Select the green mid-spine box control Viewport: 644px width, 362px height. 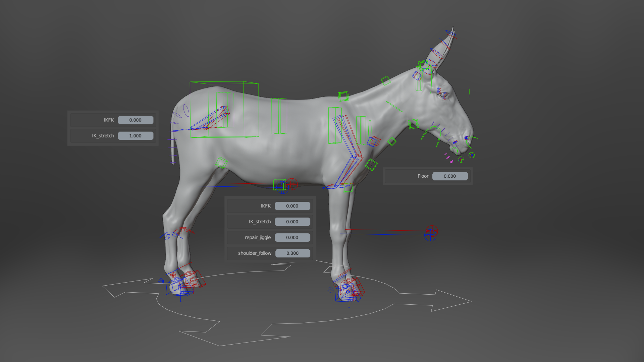[279, 116]
